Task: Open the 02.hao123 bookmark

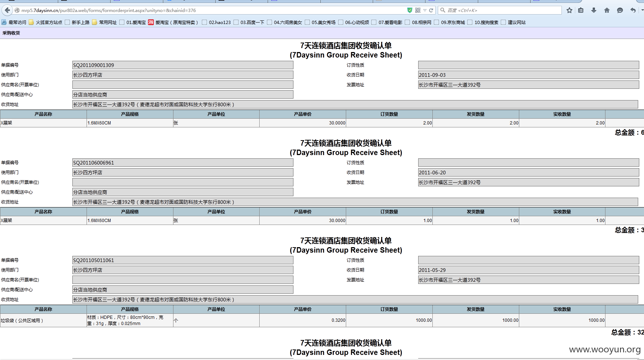Action: click(216, 23)
